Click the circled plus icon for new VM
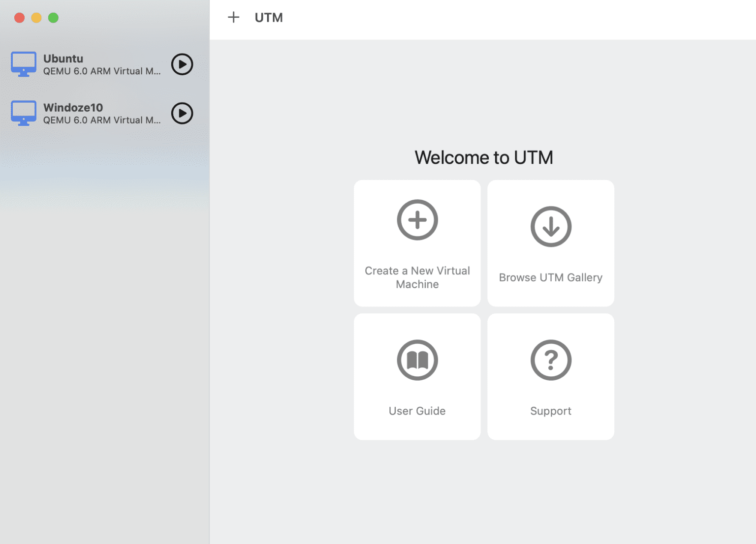Image resolution: width=756 pixels, height=544 pixels. click(417, 220)
